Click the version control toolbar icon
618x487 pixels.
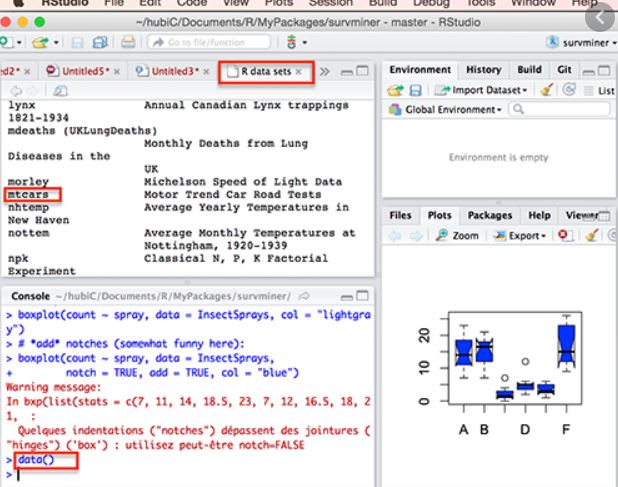(292, 42)
